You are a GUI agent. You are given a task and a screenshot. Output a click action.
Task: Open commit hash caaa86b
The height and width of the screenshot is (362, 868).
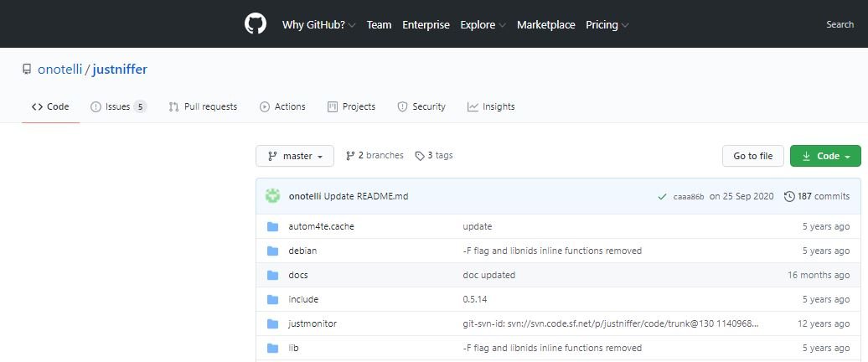[689, 197]
